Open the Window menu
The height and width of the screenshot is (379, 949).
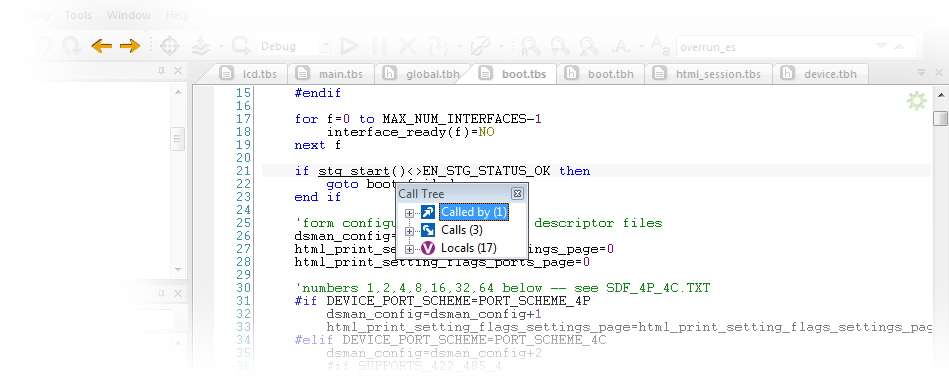tap(128, 15)
